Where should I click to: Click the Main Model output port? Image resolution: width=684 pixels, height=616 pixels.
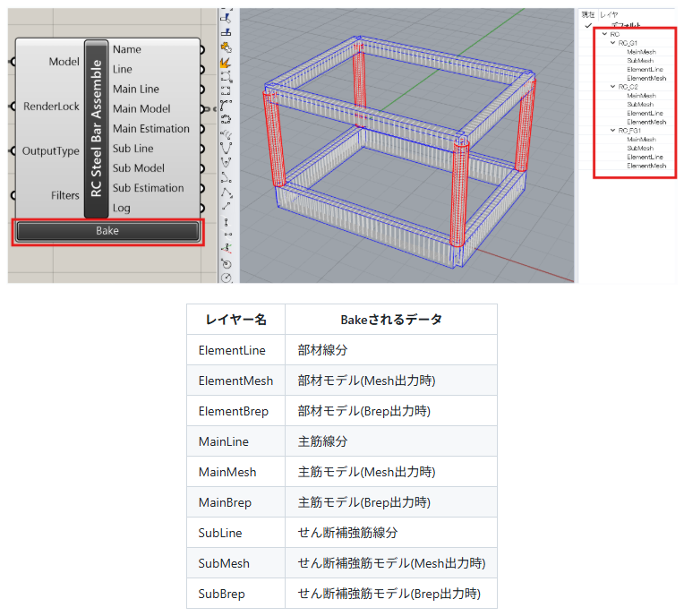coord(202,109)
